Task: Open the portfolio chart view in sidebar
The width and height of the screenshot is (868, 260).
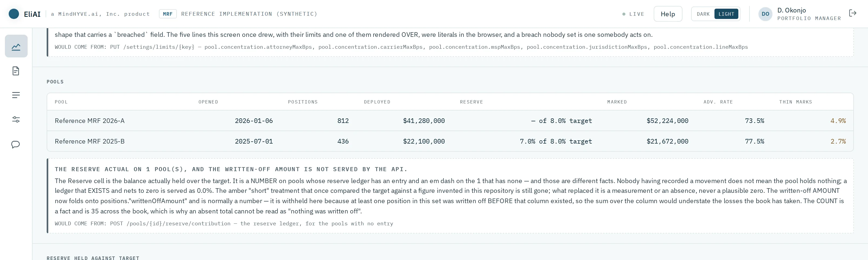Action: tap(16, 46)
